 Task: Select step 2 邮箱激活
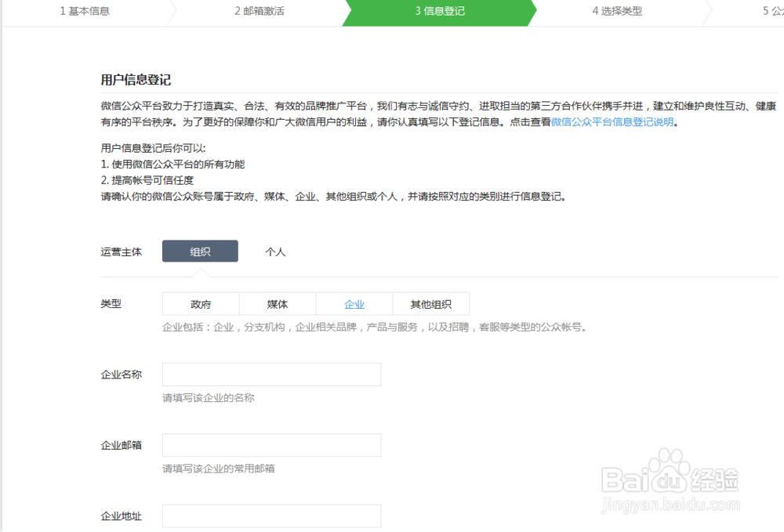pyautogui.click(x=260, y=11)
